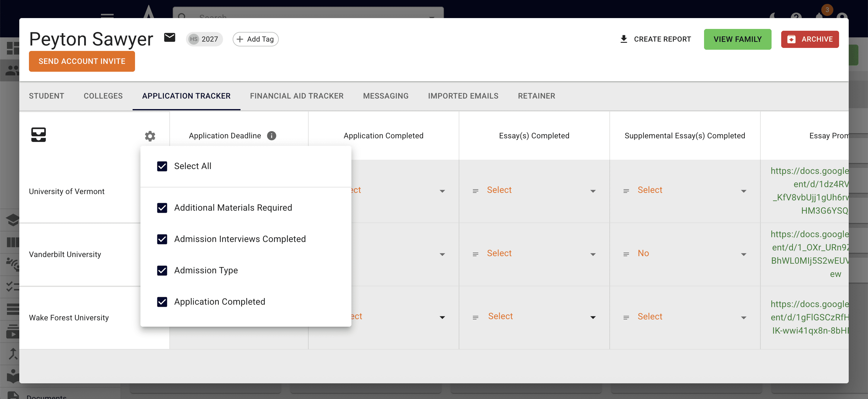Open the Imported Emails tab
Image resolution: width=868 pixels, height=399 pixels.
[463, 96]
